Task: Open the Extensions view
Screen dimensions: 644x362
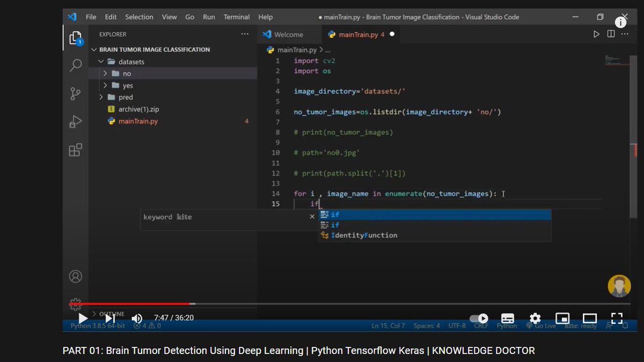Action: pyautogui.click(x=75, y=149)
